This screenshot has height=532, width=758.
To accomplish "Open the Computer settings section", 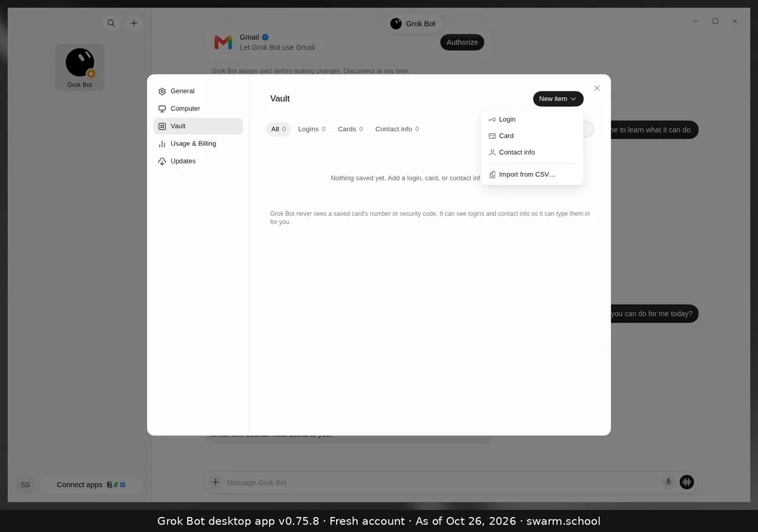I will click(198, 109).
